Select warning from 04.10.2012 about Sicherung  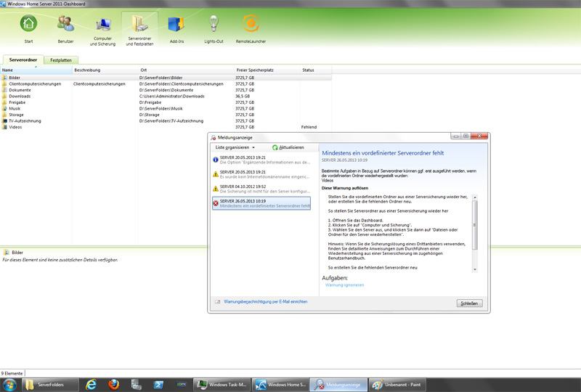pyautogui.click(x=261, y=189)
